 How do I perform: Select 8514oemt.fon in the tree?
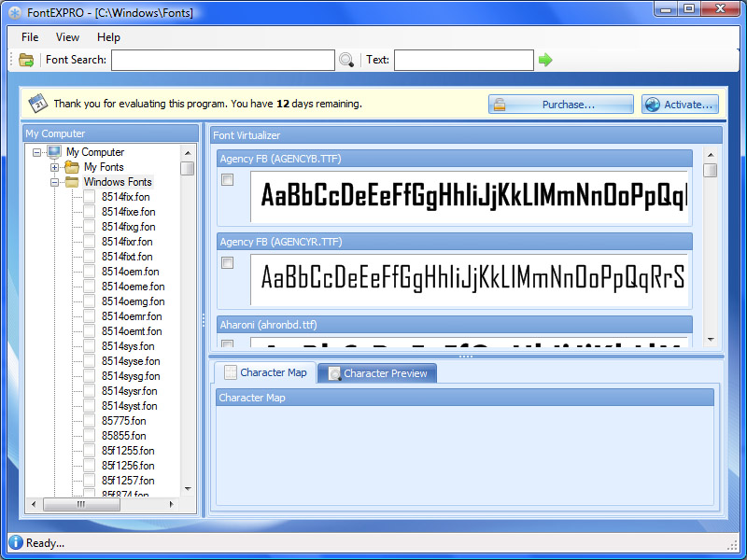132,331
